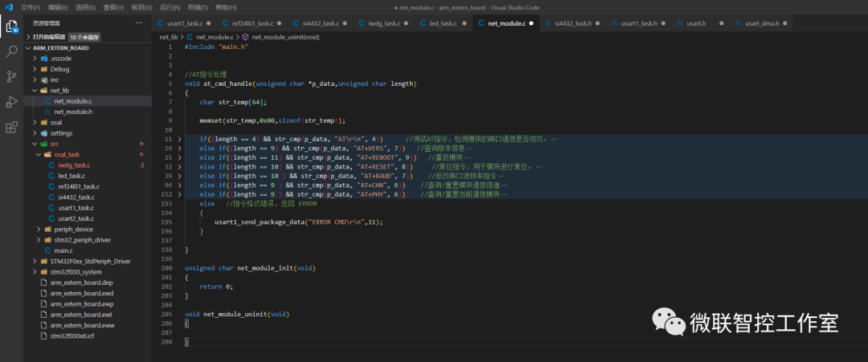Open the 文件(F) menu
The height and width of the screenshot is (362, 868).
(31, 6)
